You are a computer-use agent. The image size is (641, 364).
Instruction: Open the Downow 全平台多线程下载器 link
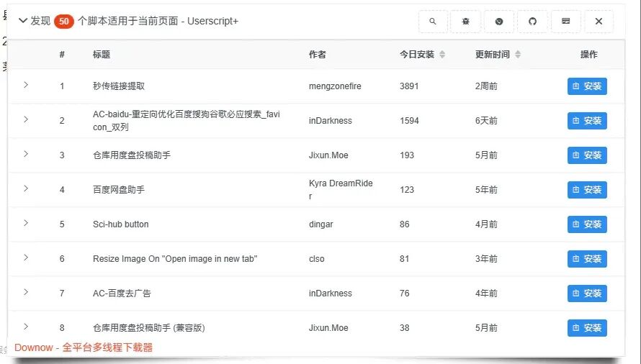point(84,347)
